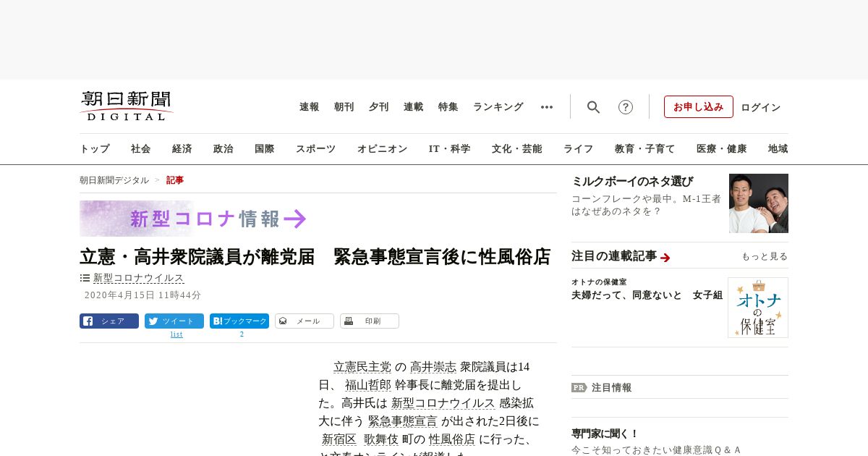Click the お申し込み button
This screenshot has width=868, height=456.
(x=699, y=106)
